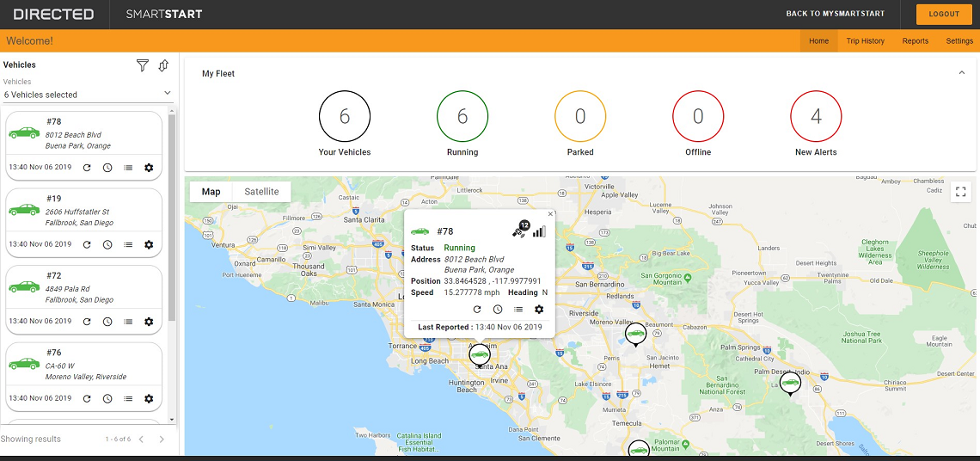Image resolution: width=980 pixels, height=461 pixels.
Task: Click the Directed logo
Action: pyautogui.click(x=54, y=14)
